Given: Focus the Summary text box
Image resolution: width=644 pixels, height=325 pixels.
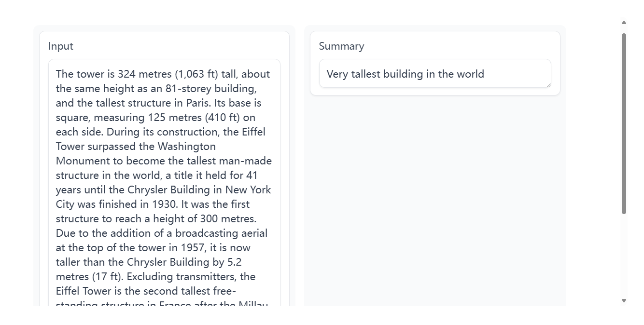Looking at the screenshot, I should point(435,74).
